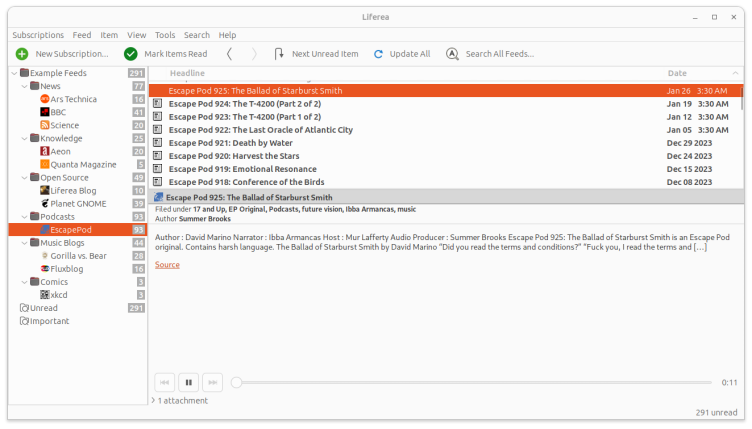Click the Update All refresh icon
This screenshot has height=429, width=752.
pyautogui.click(x=378, y=54)
